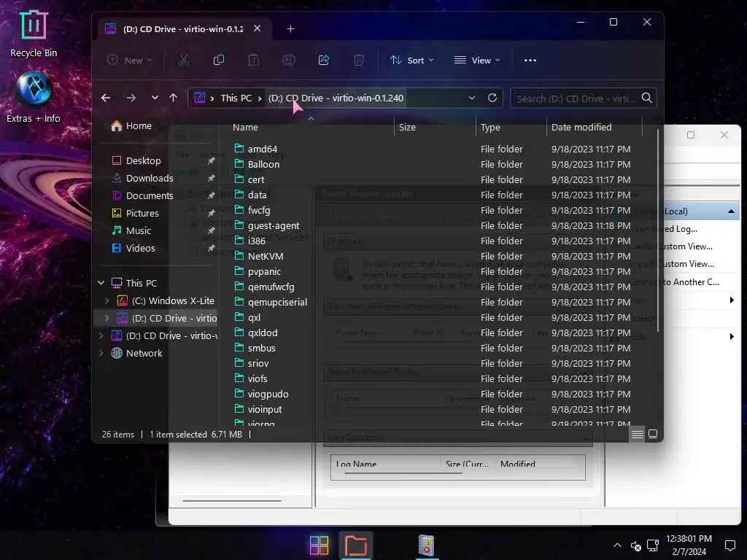Sort by Date modified column header

[x=595, y=127]
